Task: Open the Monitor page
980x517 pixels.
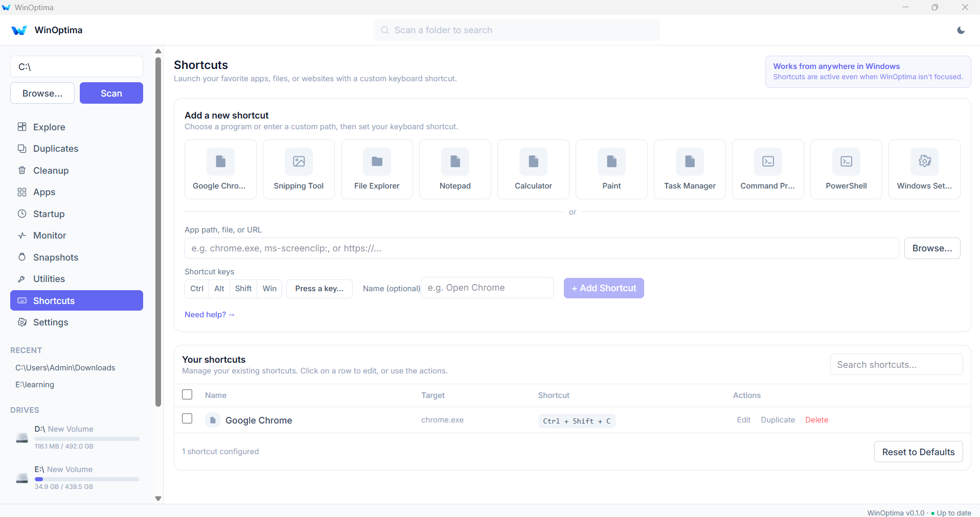Action: [x=77, y=236]
